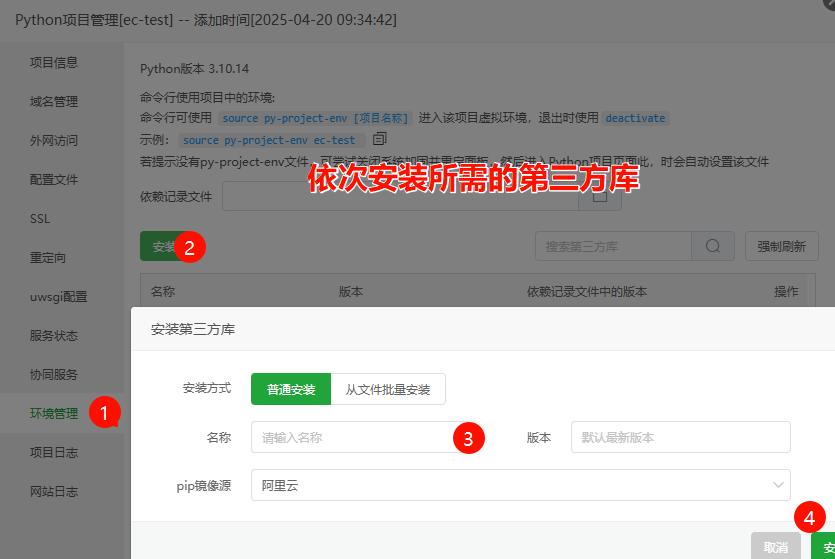The height and width of the screenshot is (559, 835).
Task: Click the 版本 column header in the table
Action: [x=351, y=291]
